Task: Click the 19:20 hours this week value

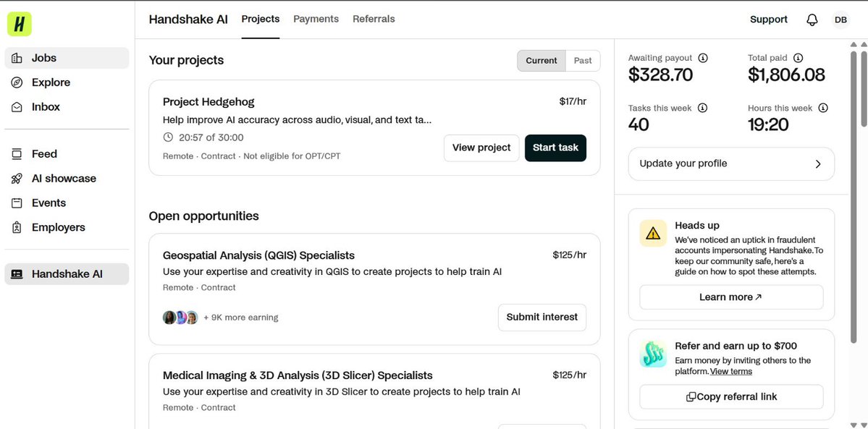Action: (768, 124)
